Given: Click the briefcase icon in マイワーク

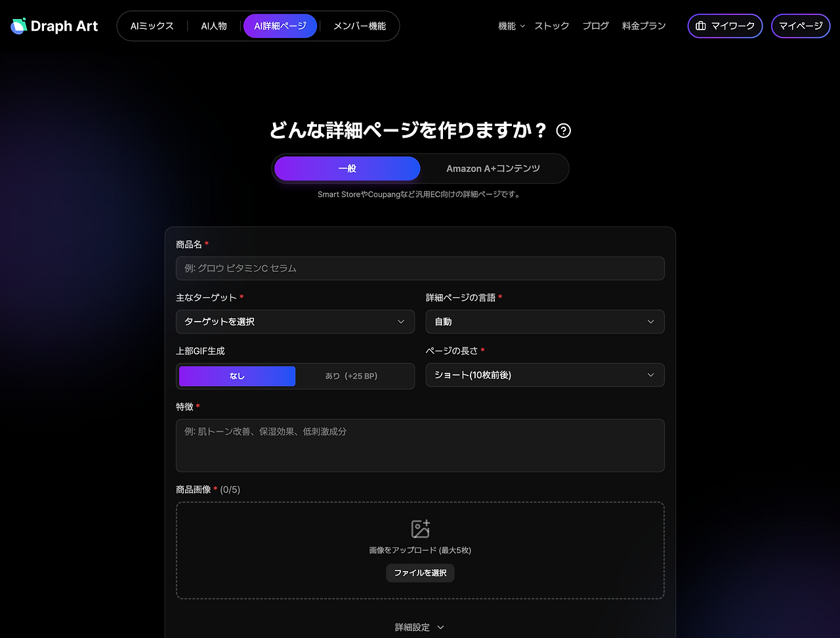Looking at the screenshot, I should 700,26.
